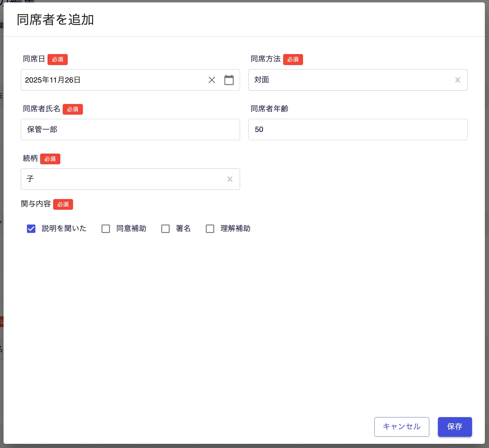The height and width of the screenshot is (448, 489).
Task: Open the calendar date picker
Action: coord(229,80)
